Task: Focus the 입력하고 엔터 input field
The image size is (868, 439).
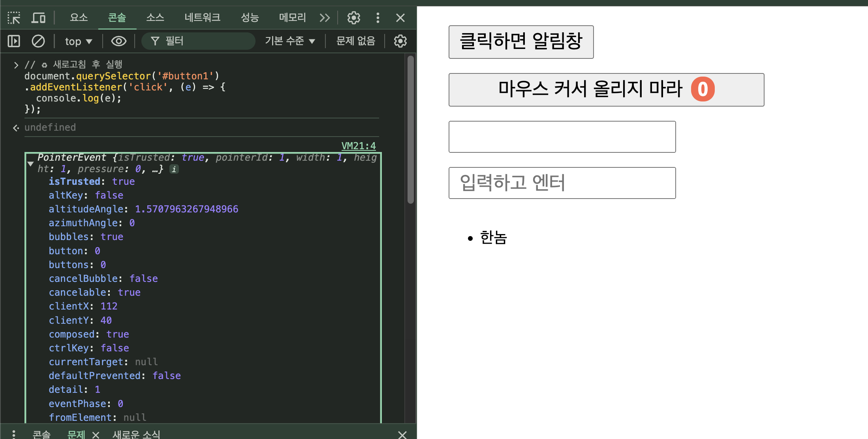Action: coord(562,183)
